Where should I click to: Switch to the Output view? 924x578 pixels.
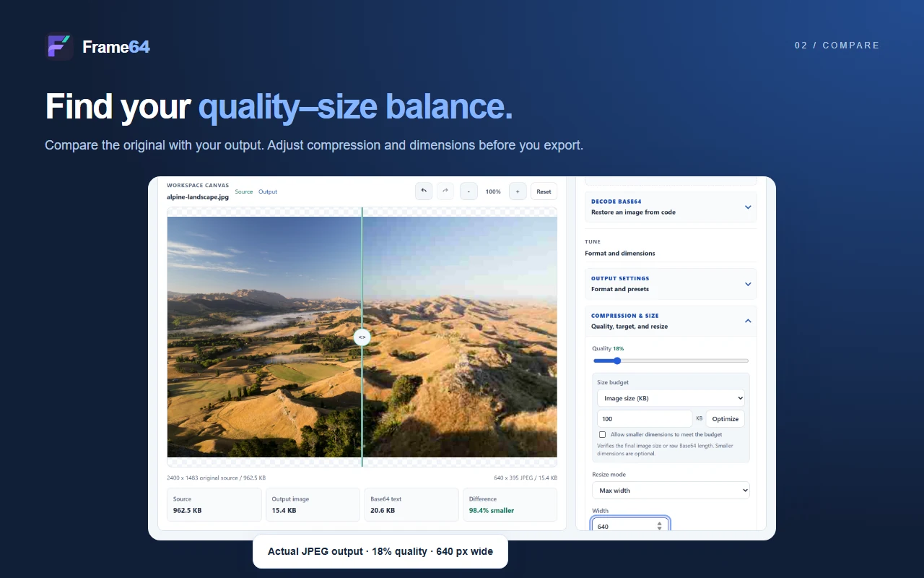pos(268,191)
